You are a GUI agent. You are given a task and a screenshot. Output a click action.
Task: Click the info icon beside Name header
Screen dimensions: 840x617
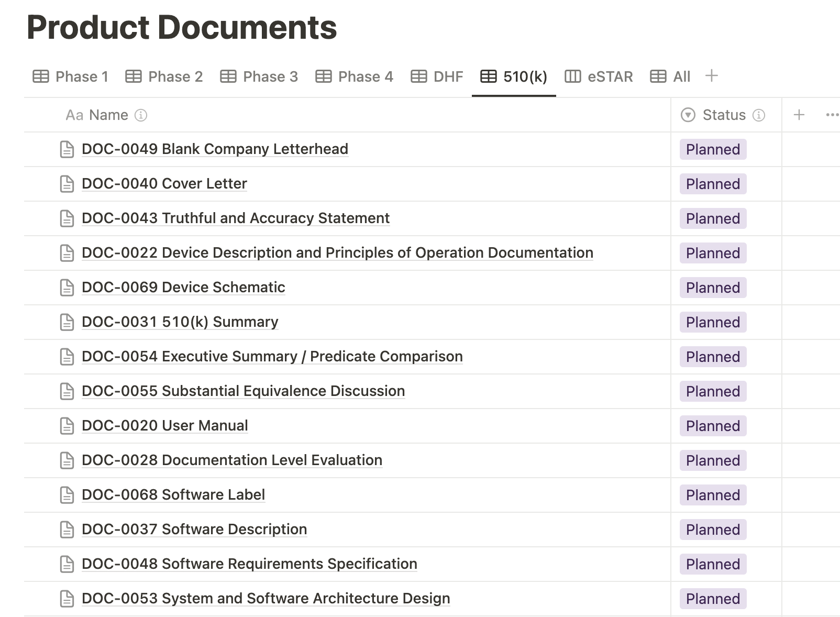(141, 115)
